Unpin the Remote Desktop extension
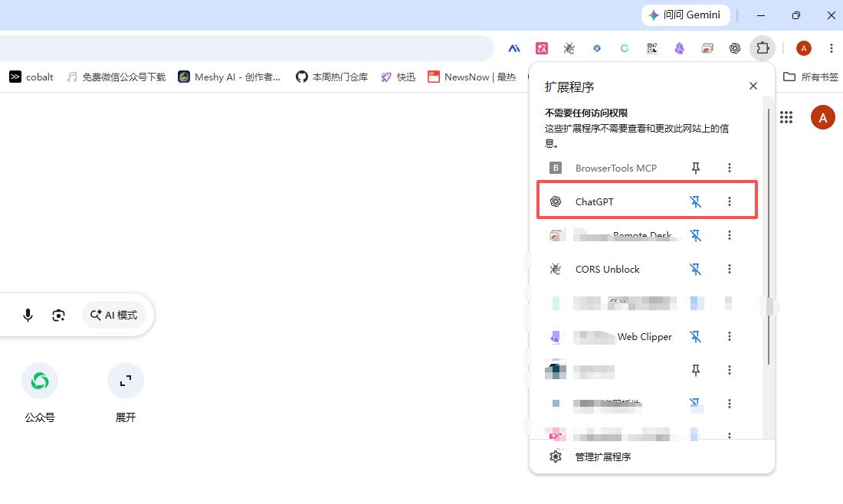This screenshot has width=843, height=504. [x=696, y=235]
